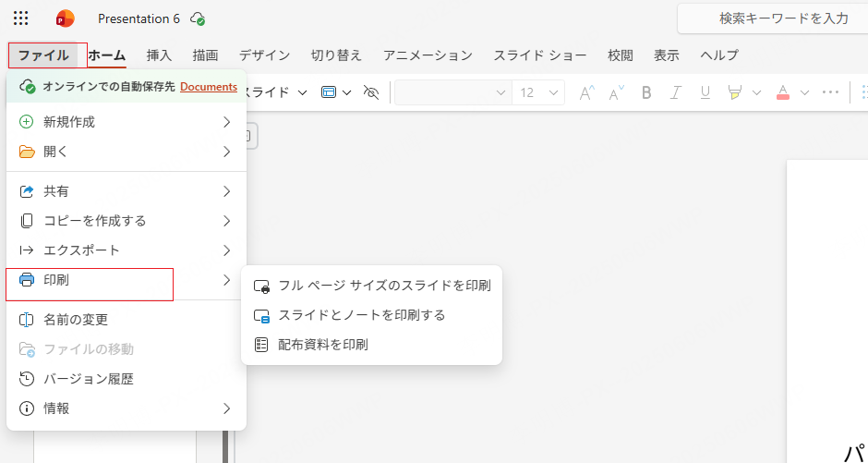Viewport: 868px width, 463px height.
Task: Select バージョン履歴 menu item
Action: click(x=127, y=379)
